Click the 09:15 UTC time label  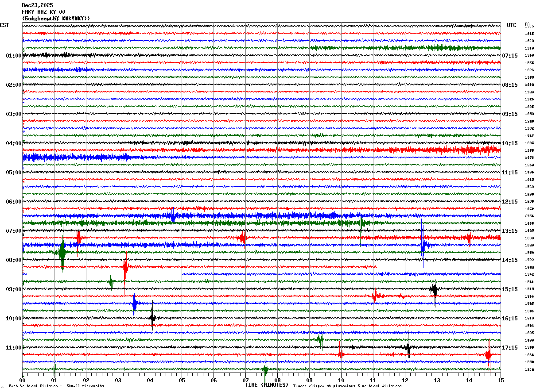[x=510, y=114]
